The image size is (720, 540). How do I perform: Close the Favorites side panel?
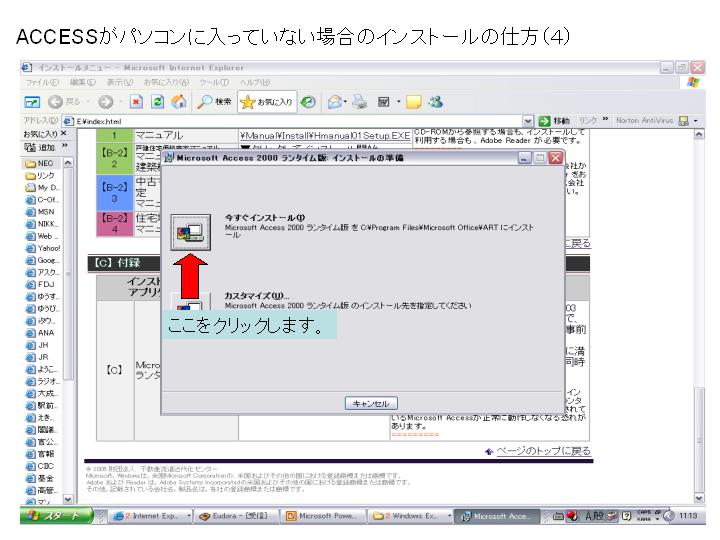[64, 133]
